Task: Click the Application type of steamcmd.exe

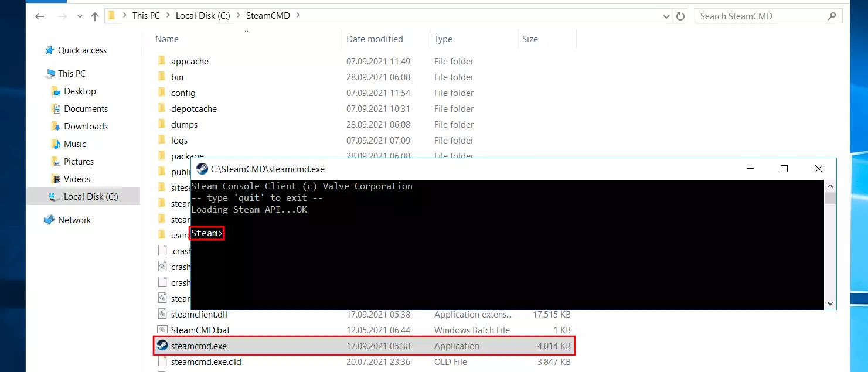Action: [x=457, y=346]
